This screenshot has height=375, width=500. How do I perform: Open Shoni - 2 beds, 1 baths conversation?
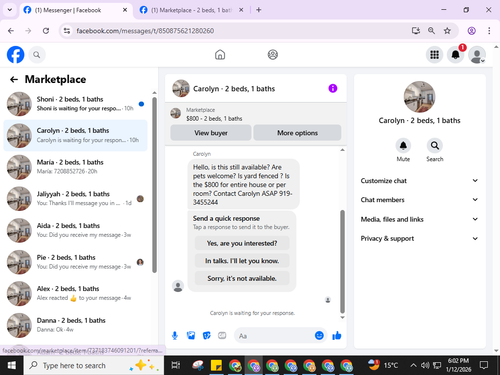coord(75,104)
